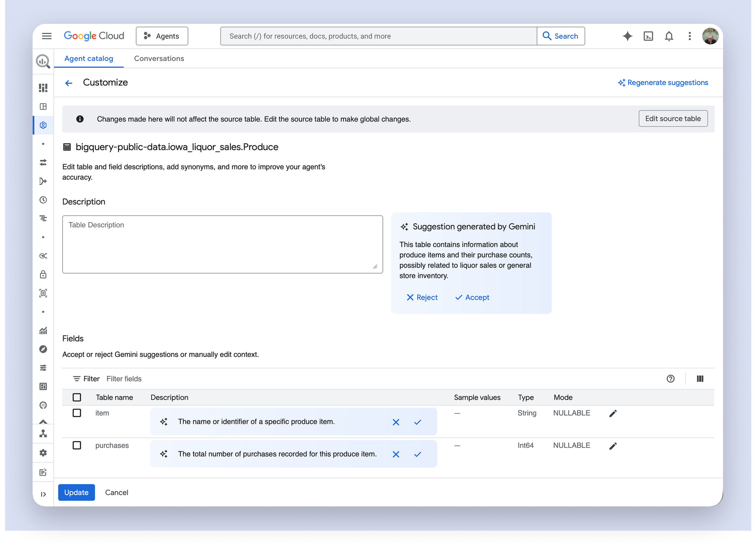Open the monitoring chart icon in sidebar

coord(43,331)
